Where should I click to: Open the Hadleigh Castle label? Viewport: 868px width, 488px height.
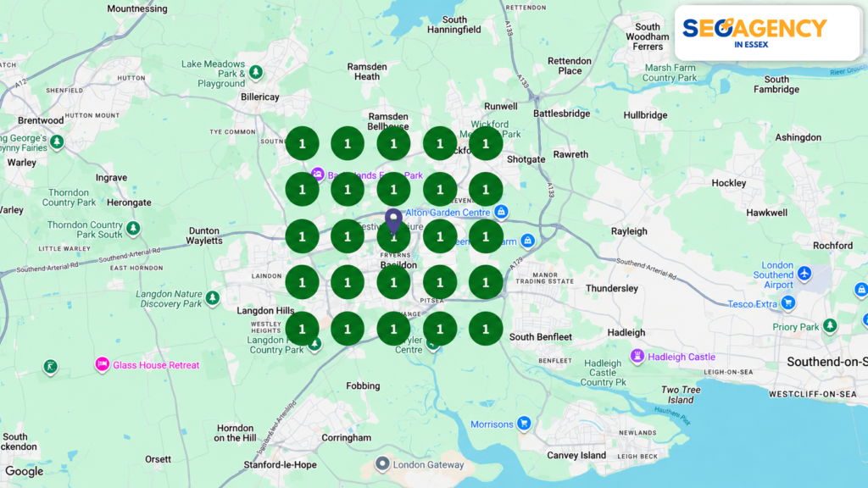click(682, 357)
